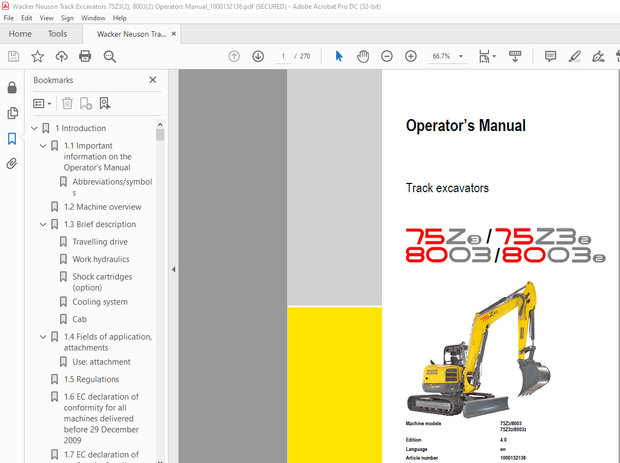Viewport: 620px width, 463px height.
Task: Open the File menu
Action: (8, 18)
